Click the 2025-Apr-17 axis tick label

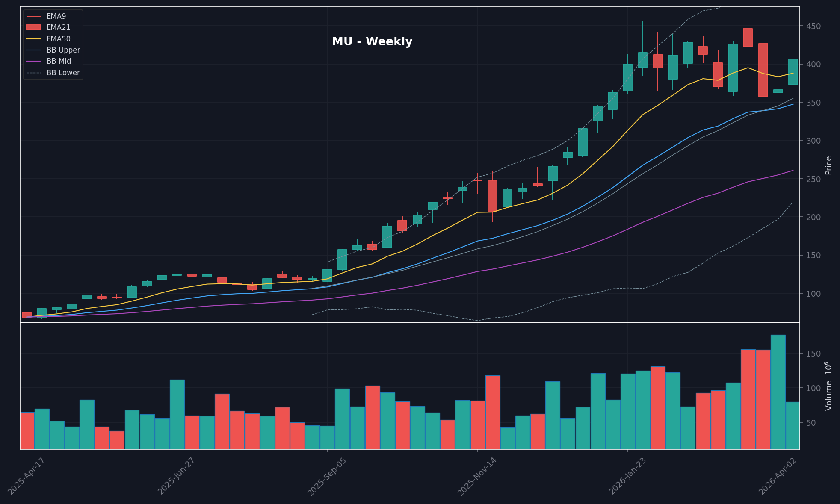click(27, 475)
